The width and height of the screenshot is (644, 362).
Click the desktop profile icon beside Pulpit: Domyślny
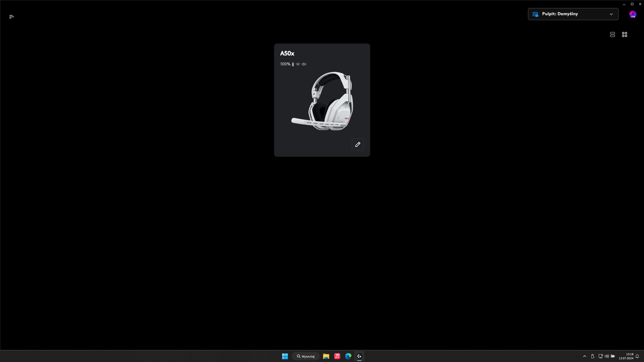(x=535, y=14)
